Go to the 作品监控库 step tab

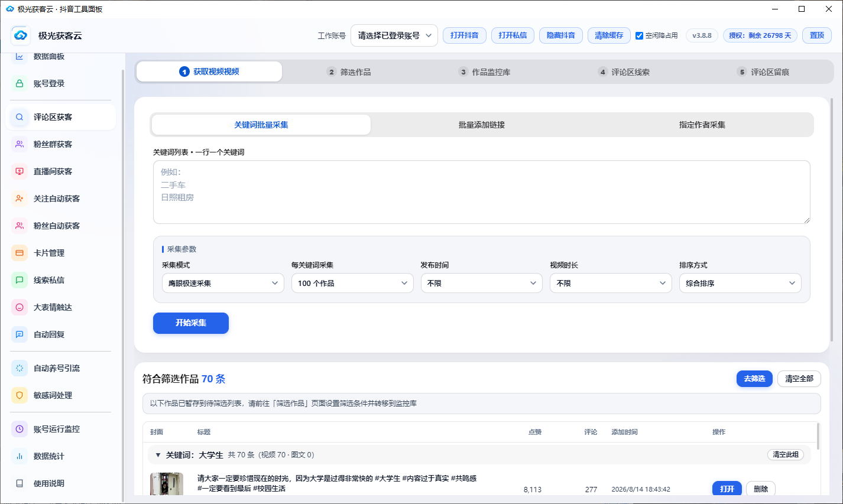click(x=484, y=72)
